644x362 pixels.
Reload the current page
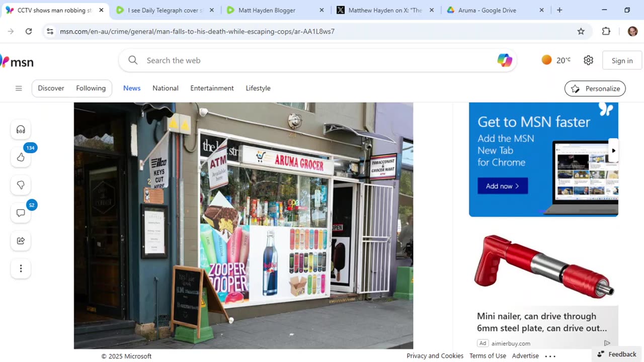click(x=29, y=31)
